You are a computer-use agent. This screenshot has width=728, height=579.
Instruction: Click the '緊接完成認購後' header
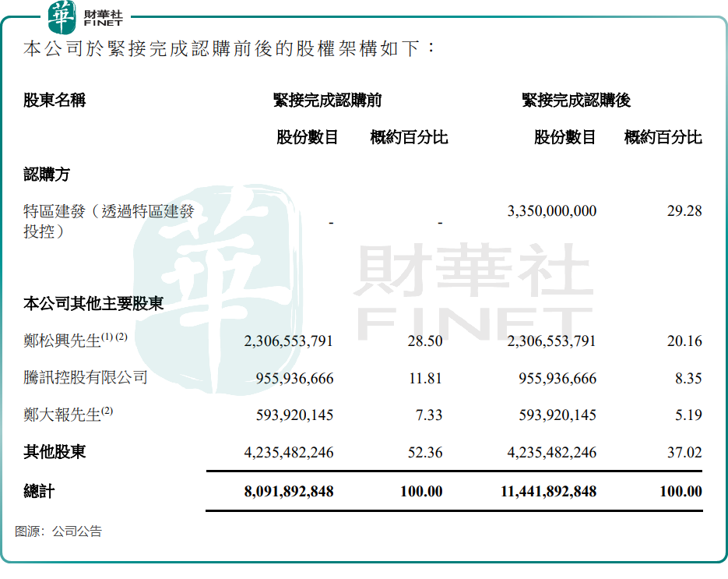pyautogui.click(x=575, y=101)
